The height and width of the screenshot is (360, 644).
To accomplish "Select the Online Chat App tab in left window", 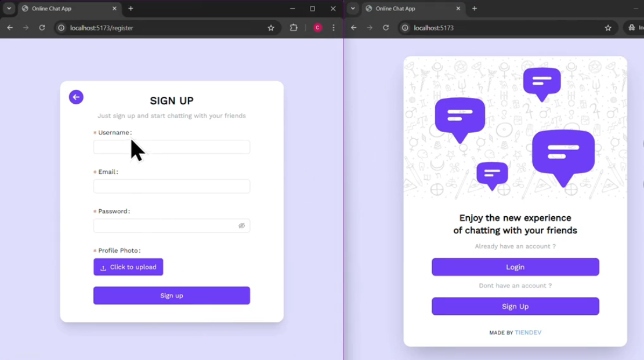I will coord(64,9).
